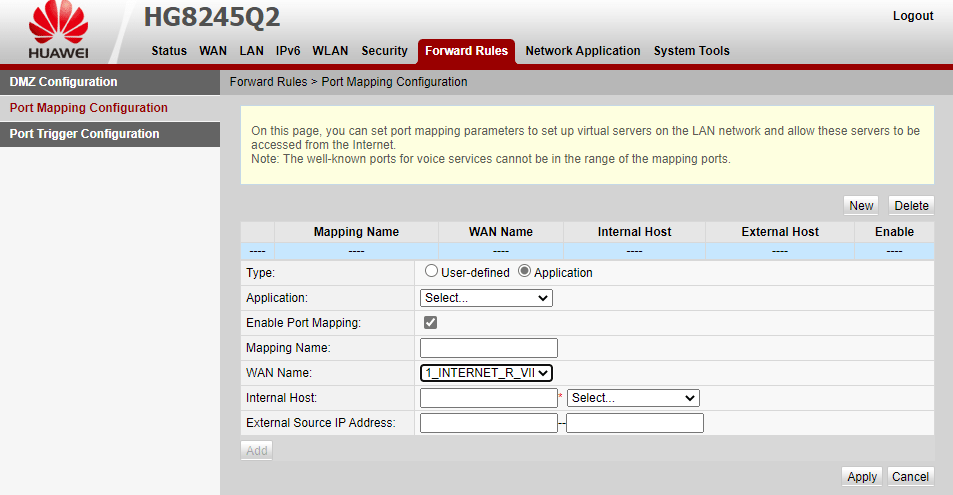Click the New button
This screenshot has width=953, height=495.
click(x=860, y=206)
